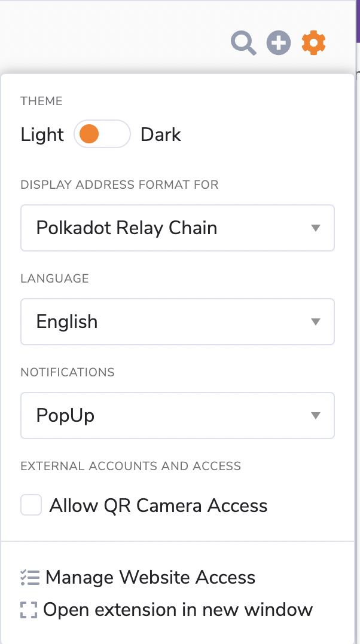Open the PopUp notifications dropdown

pyautogui.click(x=177, y=416)
